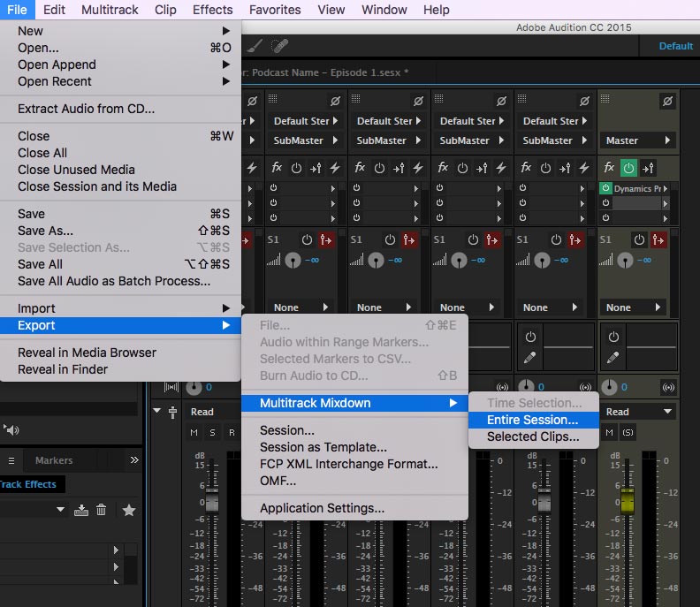Choose Application Settings in Export submenu
The image size is (700, 607).
(x=322, y=508)
